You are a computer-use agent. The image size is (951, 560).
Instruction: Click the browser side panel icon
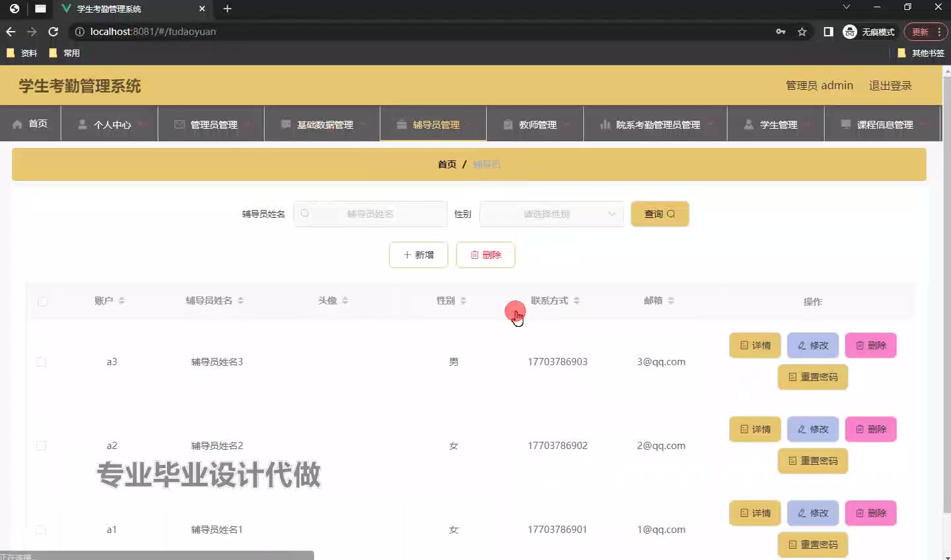[828, 32]
